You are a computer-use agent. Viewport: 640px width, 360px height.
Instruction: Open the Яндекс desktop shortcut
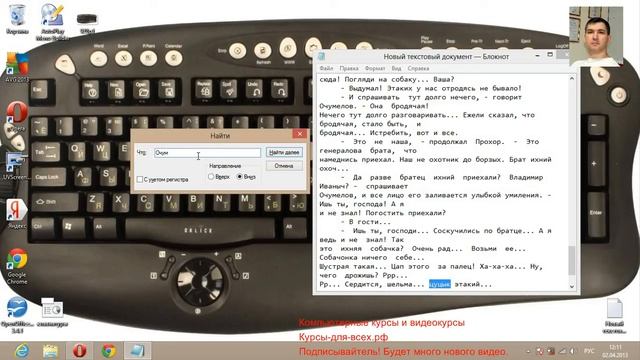[17, 214]
